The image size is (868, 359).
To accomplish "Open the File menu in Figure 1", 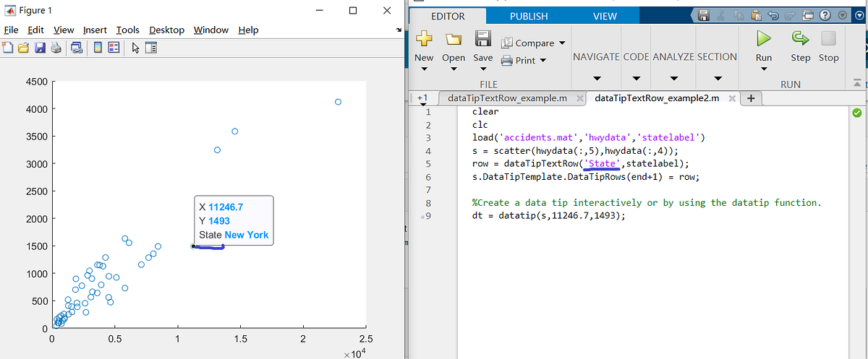I will [x=11, y=30].
